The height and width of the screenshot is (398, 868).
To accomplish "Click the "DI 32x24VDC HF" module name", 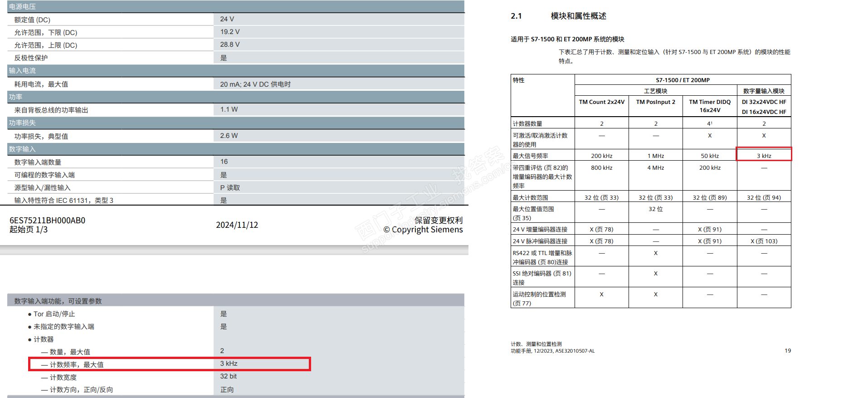I will pyautogui.click(x=764, y=102).
